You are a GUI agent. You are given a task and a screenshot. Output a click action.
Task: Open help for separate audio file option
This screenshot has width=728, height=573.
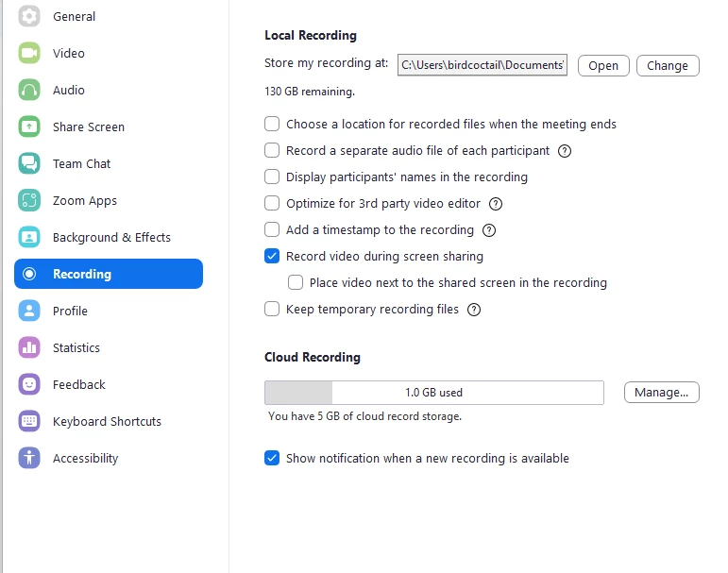(565, 151)
